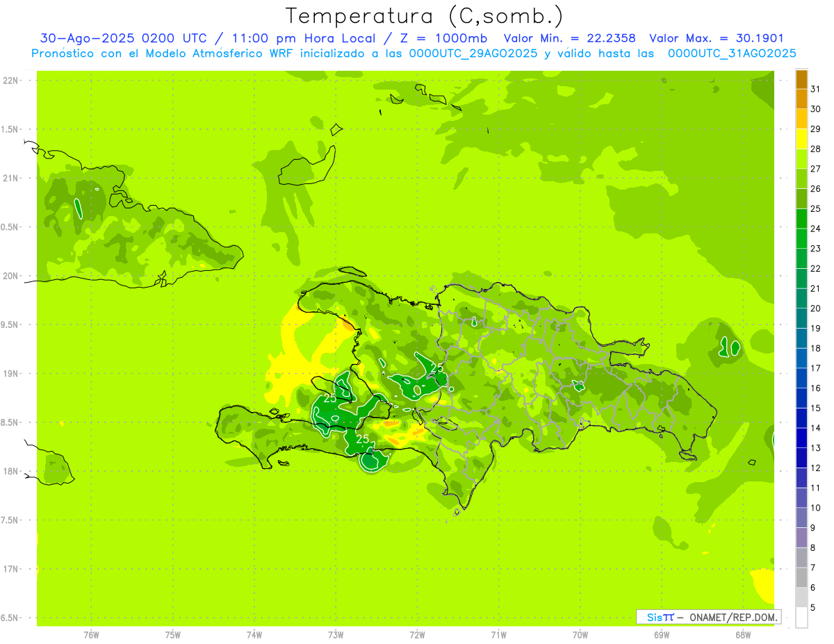Click the "76W" longitude axis label
This screenshot has height=644, width=834.
point(91,635)
